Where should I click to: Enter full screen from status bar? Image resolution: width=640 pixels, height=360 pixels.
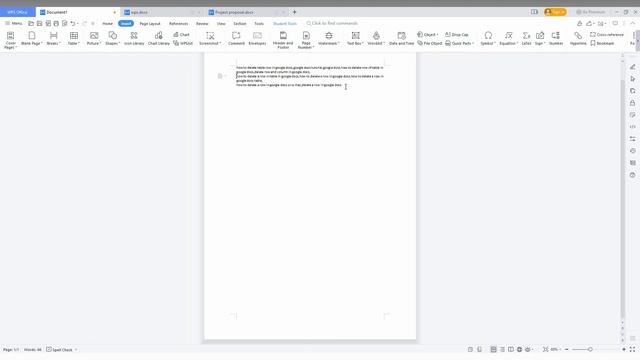[x=632, y=349]
